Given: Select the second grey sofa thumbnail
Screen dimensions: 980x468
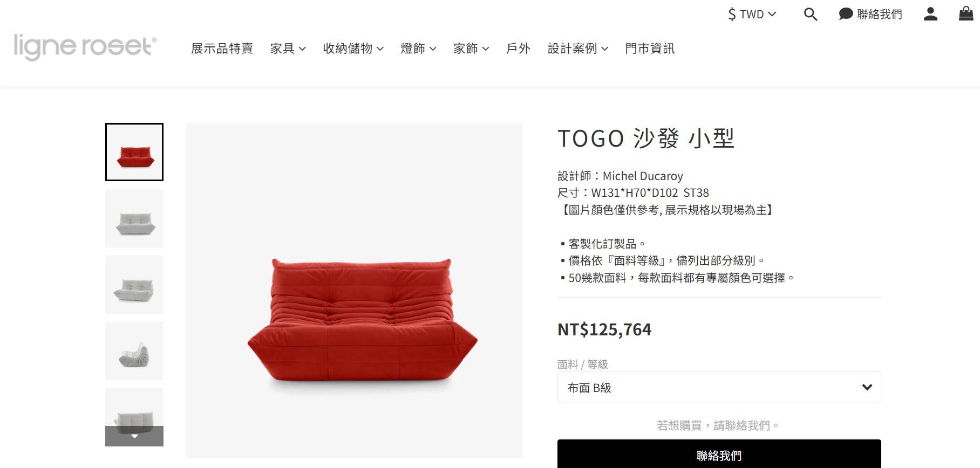Looking at the screenshot, I should [x=134, y=285].
